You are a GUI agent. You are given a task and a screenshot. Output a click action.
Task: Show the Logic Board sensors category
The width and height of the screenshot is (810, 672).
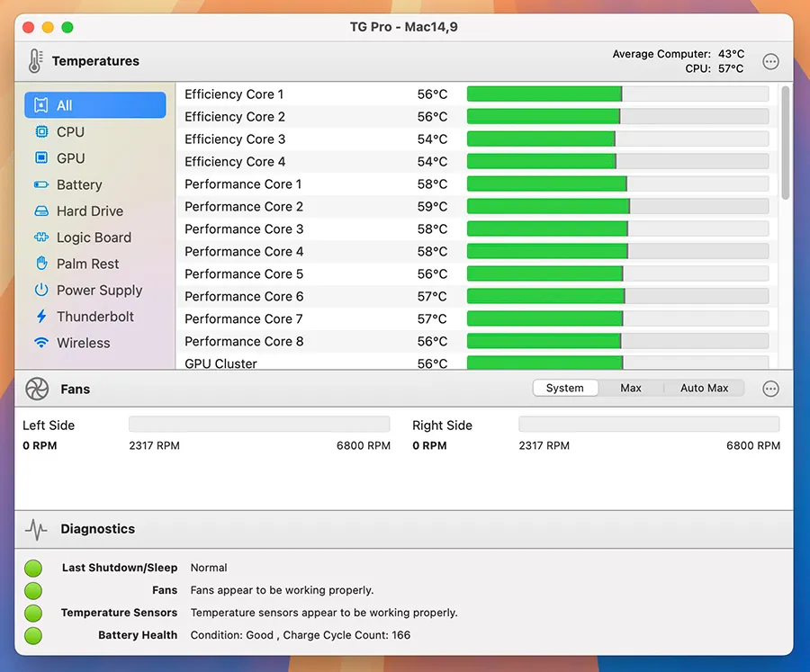point(94,237)
